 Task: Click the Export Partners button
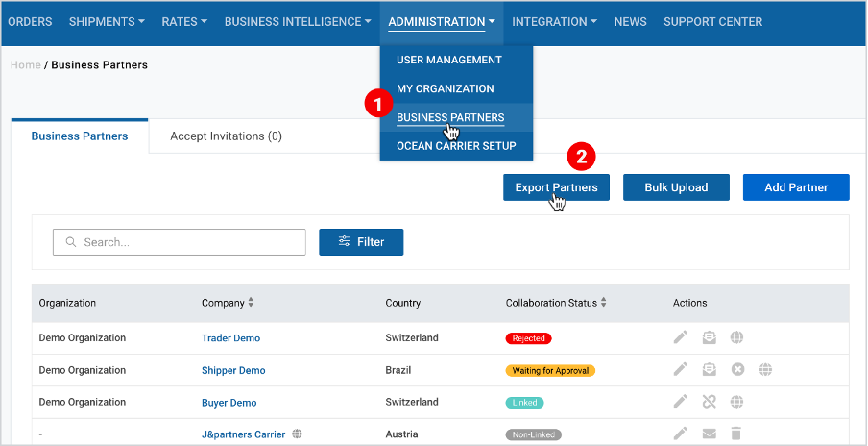(556, 187)
